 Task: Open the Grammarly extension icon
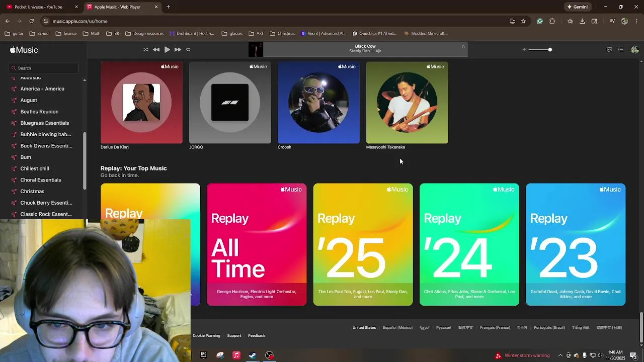click(x=540, y=21)
